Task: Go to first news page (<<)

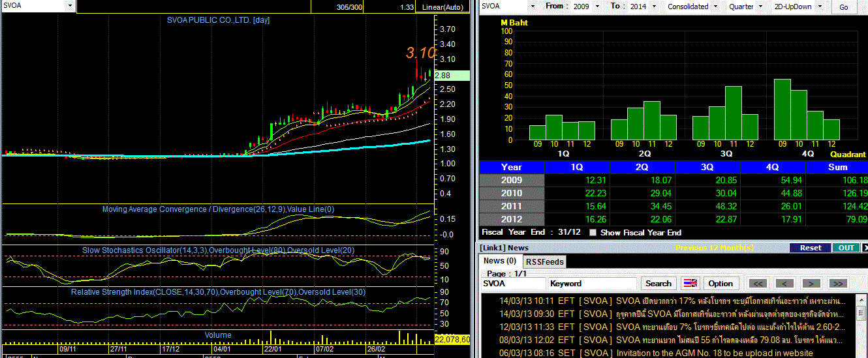Action: tap(758, 284)
